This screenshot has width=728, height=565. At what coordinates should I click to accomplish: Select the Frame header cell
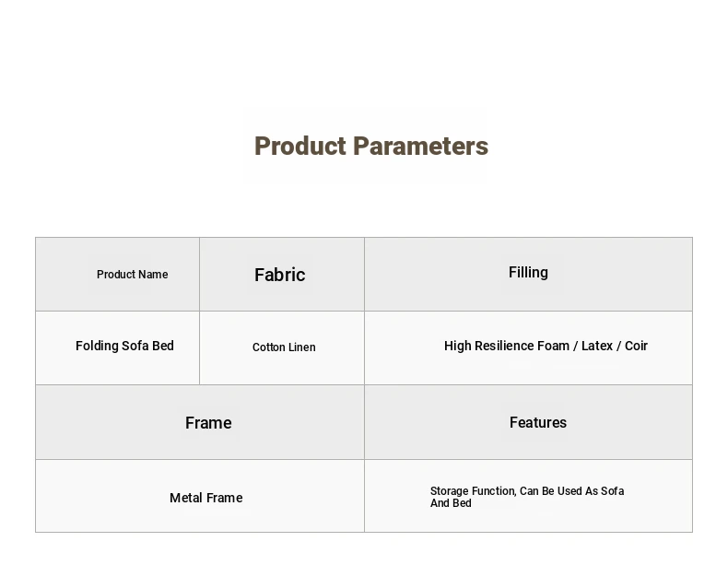(x=200, y=422)
